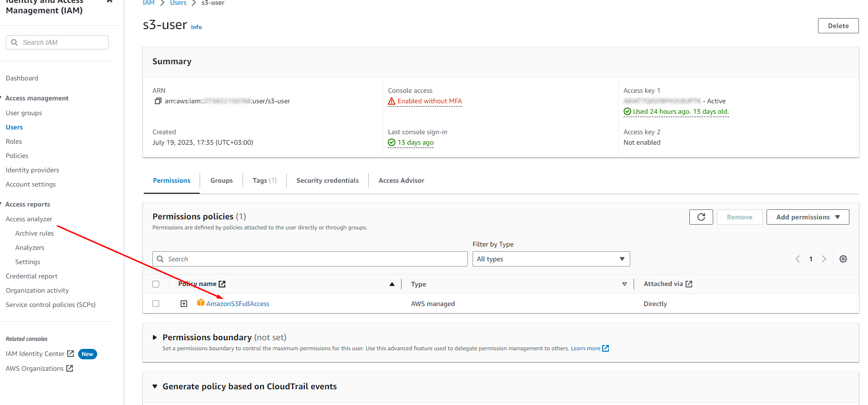Collapse the Access management nav section
The image size is (868, 405).
point(0,98)
